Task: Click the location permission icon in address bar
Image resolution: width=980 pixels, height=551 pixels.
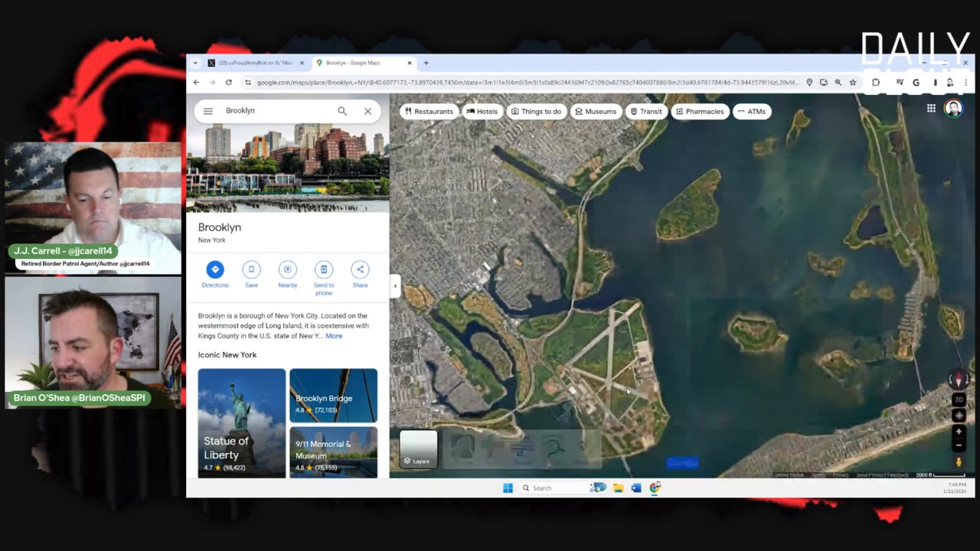Action: [809, 82]
